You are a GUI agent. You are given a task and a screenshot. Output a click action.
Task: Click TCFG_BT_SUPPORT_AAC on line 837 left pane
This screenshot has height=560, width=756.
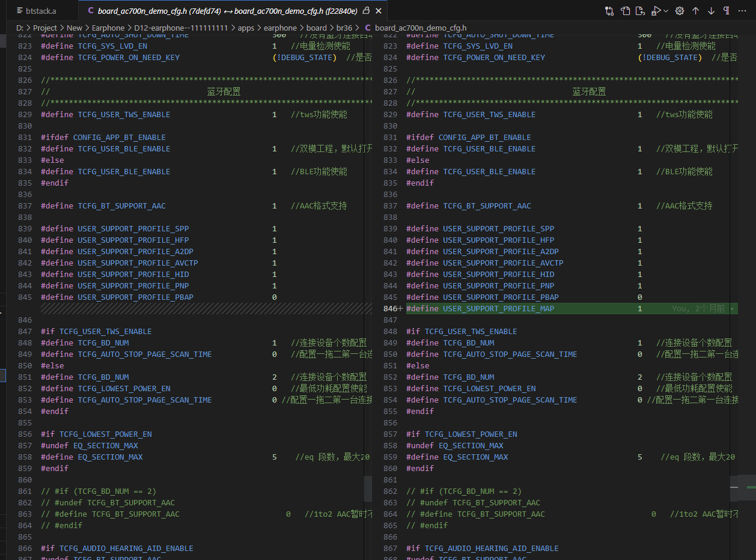pyautogui.click(x=121, y=205)
